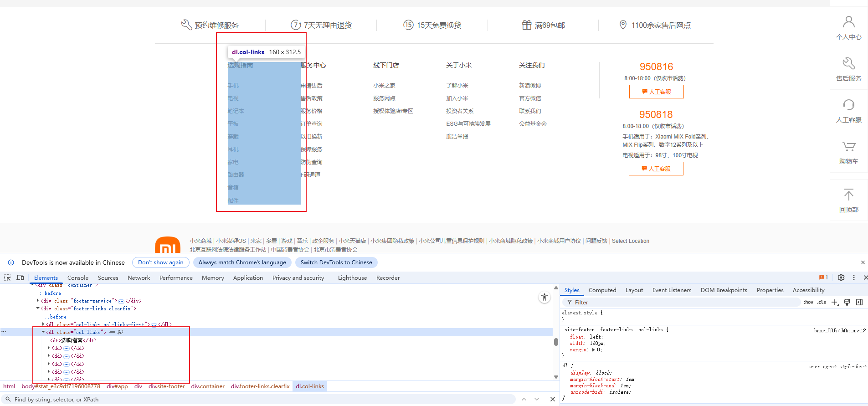Screen dimensions: 868x406
Task: Expand the third dd node under 选购指南
Action: [x=49, y=364]
